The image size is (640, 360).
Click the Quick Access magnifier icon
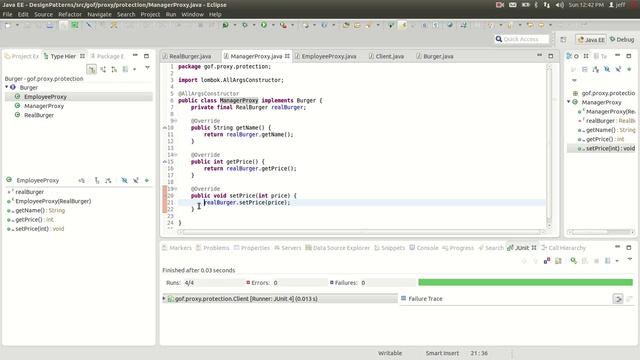pos(499,39)
